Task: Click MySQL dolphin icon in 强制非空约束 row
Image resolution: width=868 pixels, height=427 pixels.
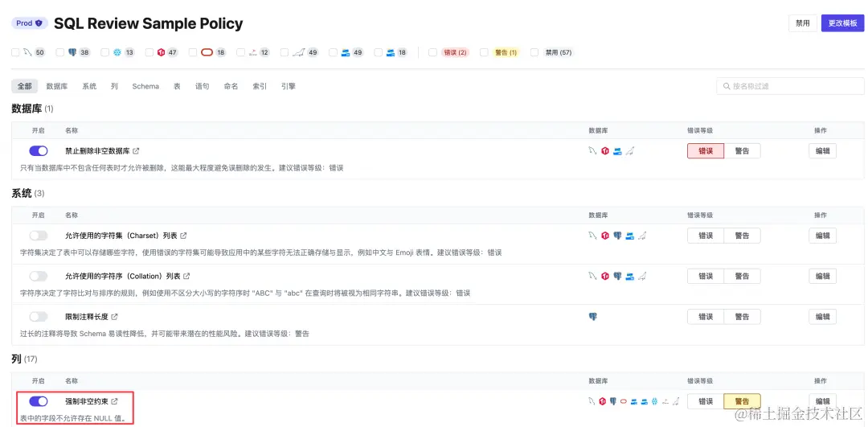Action: pyautogui.click(x=593, y=401)
